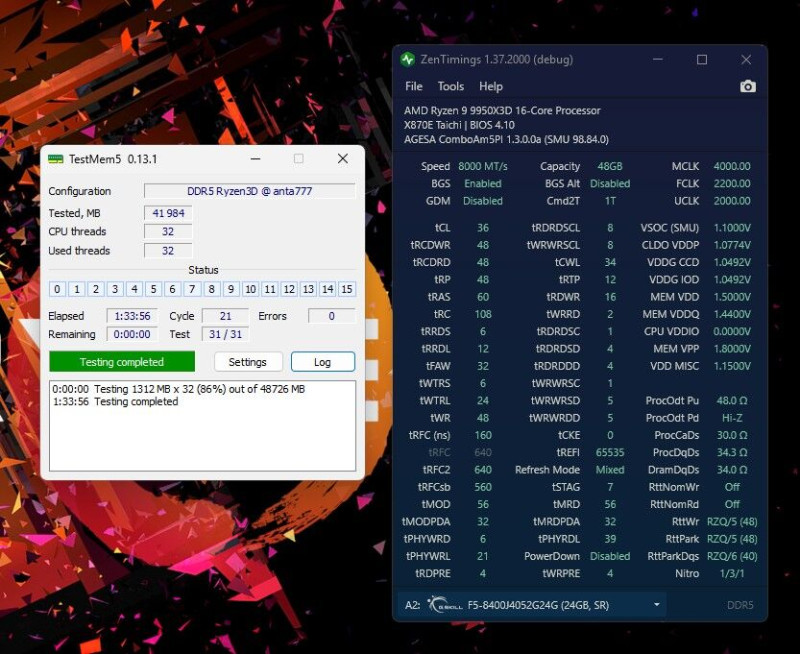This screenshot has width=800, height=654.
Task: Open the Tools menu in ZenTimings
Action: click(x=451, y=86)
